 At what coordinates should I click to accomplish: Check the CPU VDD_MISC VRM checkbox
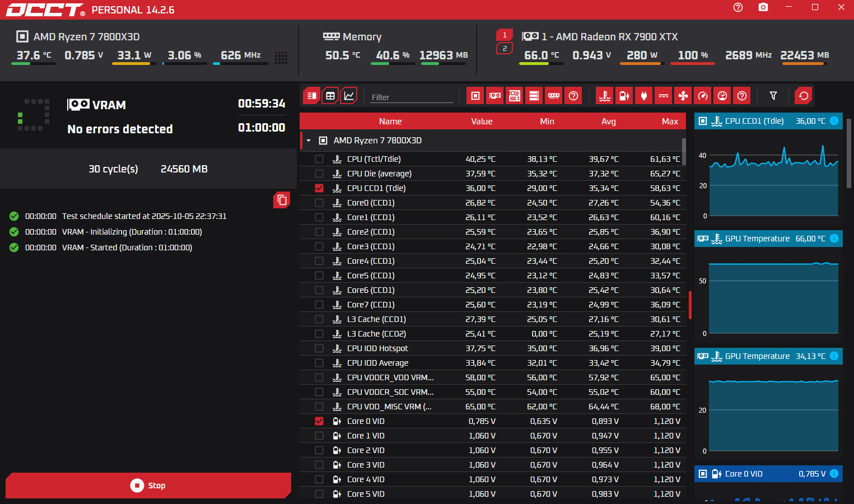319,407
